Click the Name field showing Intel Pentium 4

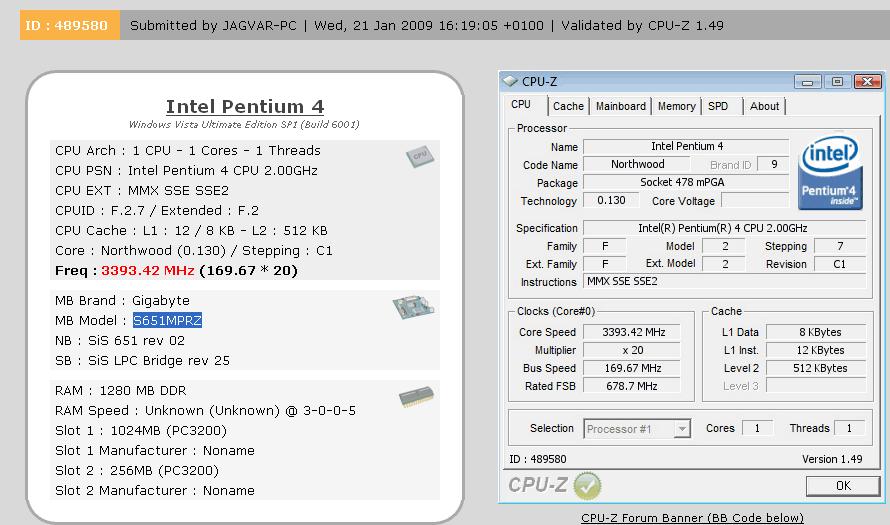[686, 146]
